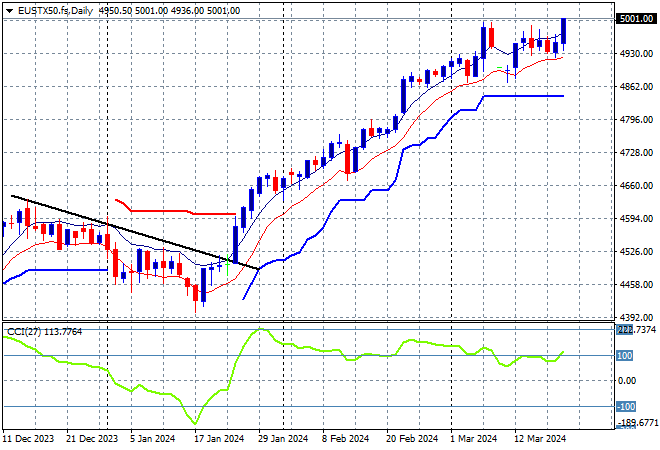
Task: Select the 11 Dec 2023 date label
Action: click(x=27, y=438)
